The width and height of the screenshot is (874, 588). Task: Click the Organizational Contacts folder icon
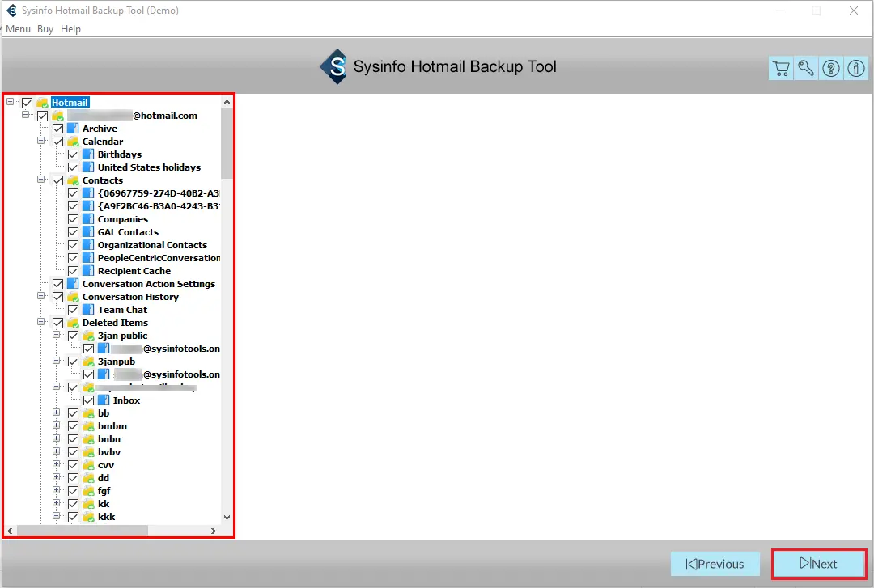[x=88, y=245]
